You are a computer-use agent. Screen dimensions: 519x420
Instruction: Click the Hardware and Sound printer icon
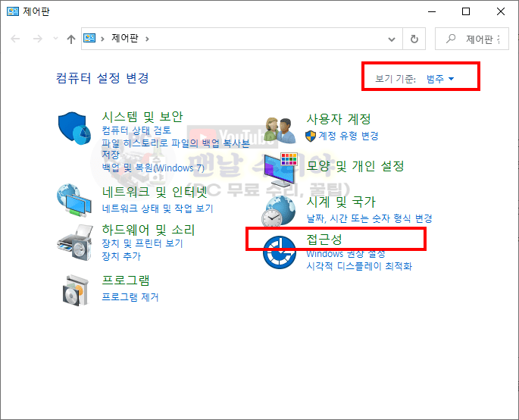point(74,243)
